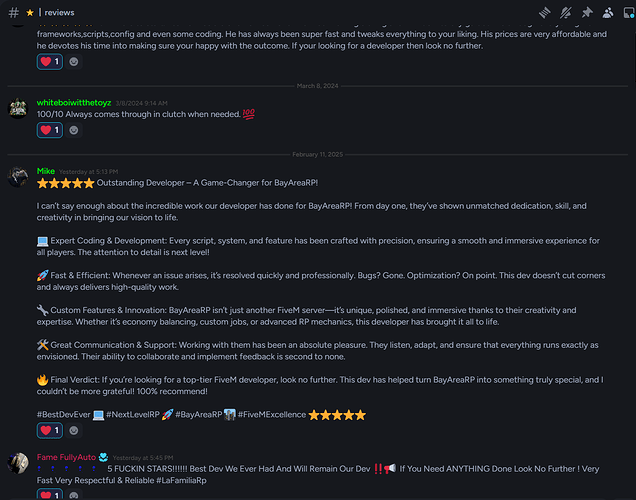
Task: Click the username Mike
Action: pyautogui.click(x=46, y=171)
